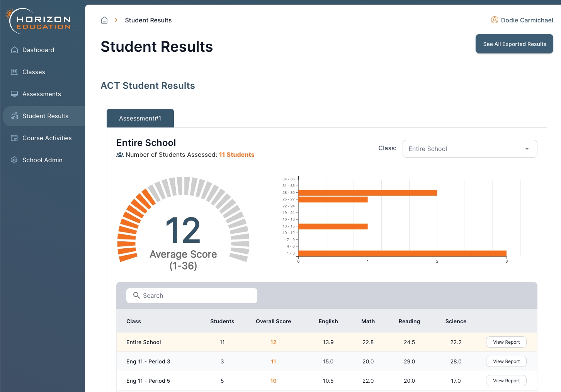
Task: Click the home icon in breadcrumb
Action: click(x=104, y=20)
